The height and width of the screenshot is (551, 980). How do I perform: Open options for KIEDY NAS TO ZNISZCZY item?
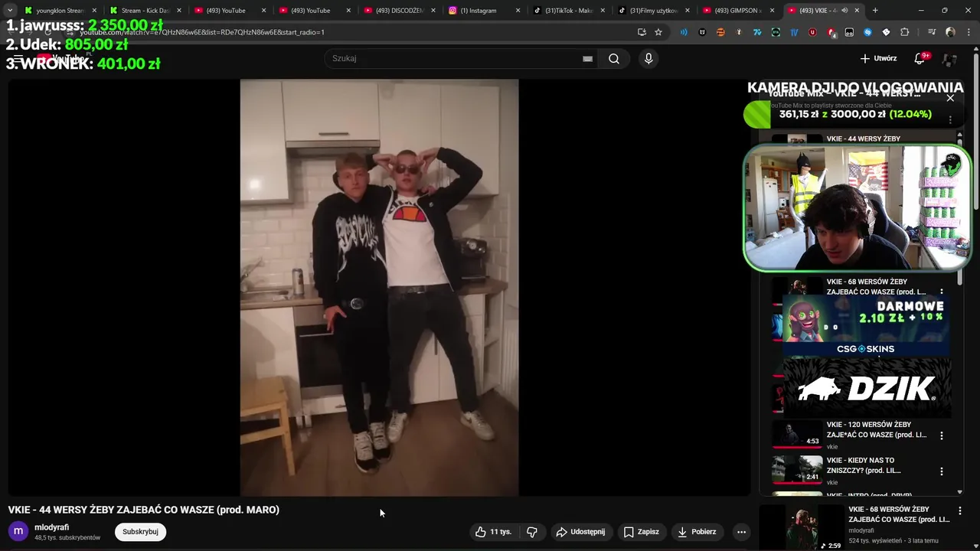click(x=942, y=471)
